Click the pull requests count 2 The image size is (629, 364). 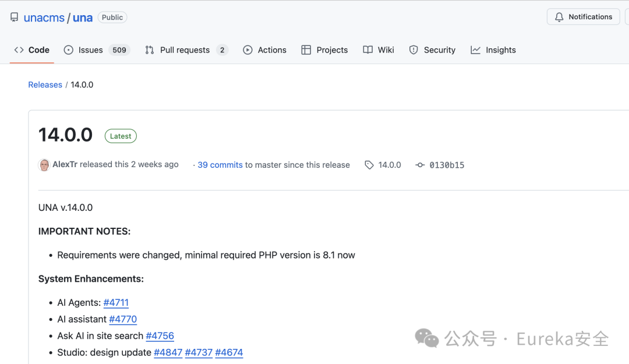tap(222, 50)
